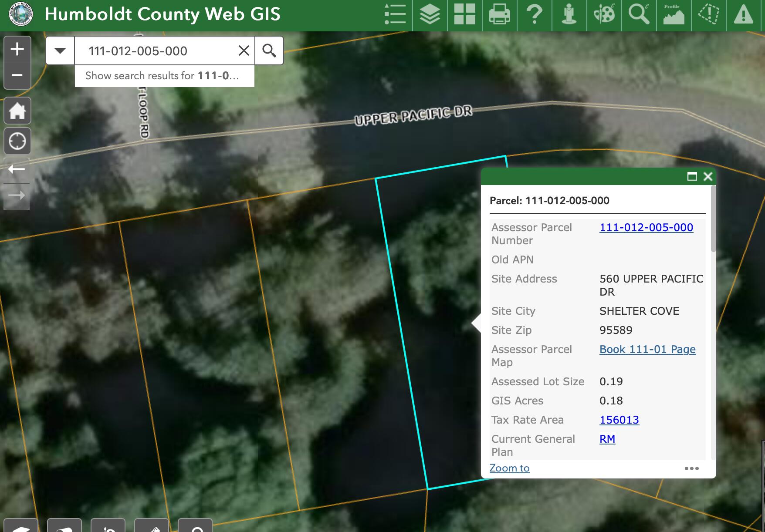Click the Print widget icon
The height and width of the screenshot is (532, 765).
(x=500, y=14)
